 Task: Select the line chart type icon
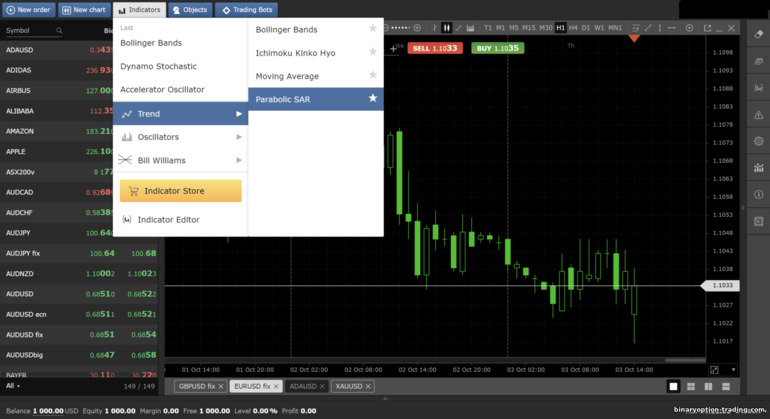pyautogui.click(x=458, y=28)
